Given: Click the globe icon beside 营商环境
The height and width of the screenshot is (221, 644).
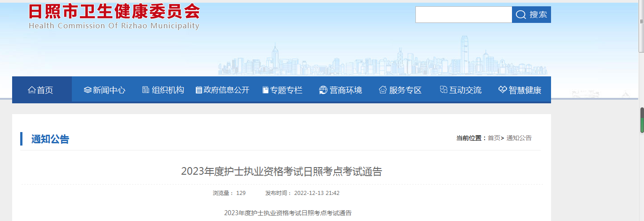Looking at the screenshot, I should pos(323,90).
